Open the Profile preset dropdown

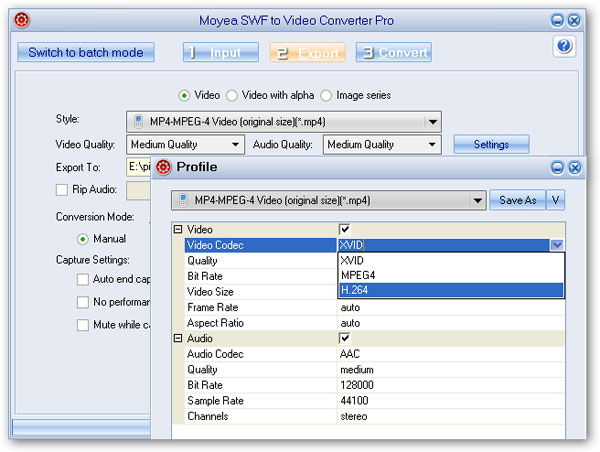(477, 201)
